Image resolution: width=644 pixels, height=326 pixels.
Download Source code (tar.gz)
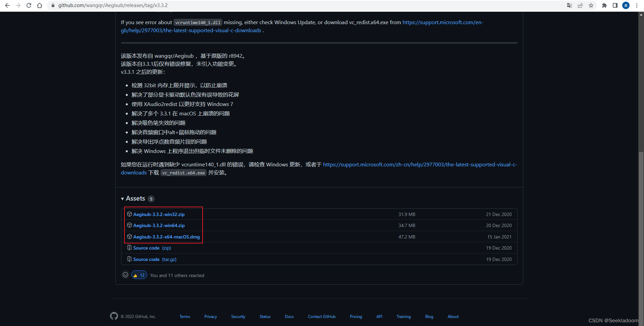pyautogui.click(x=155, y=259)
